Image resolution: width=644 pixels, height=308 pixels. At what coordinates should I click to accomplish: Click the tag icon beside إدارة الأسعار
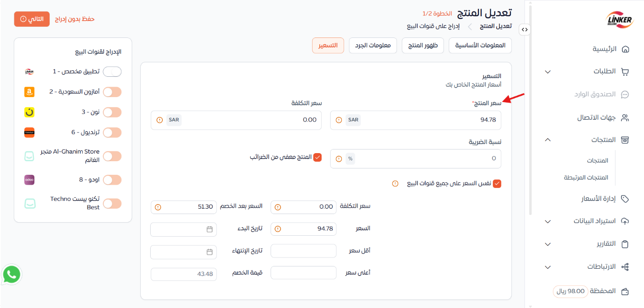[x=625, y=199]
